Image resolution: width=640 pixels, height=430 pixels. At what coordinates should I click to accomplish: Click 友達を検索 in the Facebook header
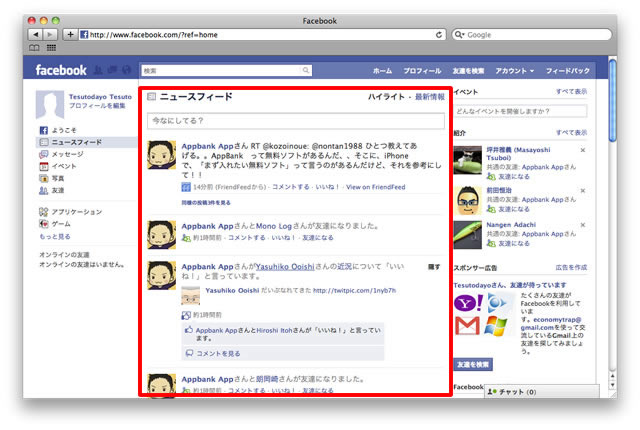pos(468,71)
